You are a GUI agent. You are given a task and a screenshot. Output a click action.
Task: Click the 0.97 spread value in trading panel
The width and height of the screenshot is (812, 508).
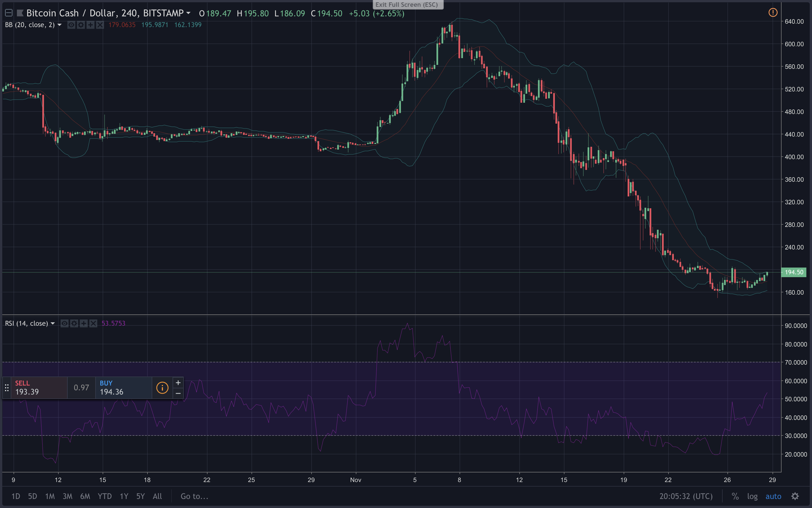81,388
